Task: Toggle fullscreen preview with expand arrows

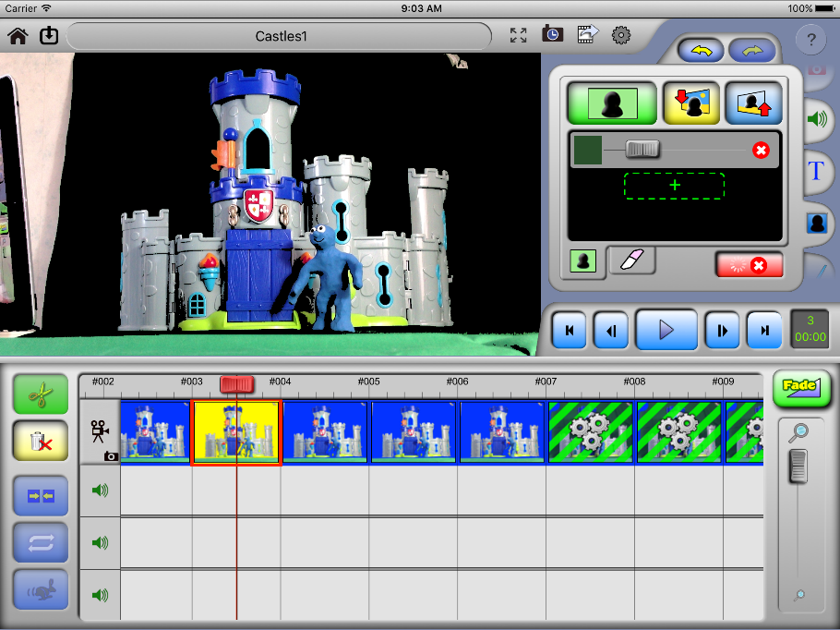Action: click(x=519, y=35)
